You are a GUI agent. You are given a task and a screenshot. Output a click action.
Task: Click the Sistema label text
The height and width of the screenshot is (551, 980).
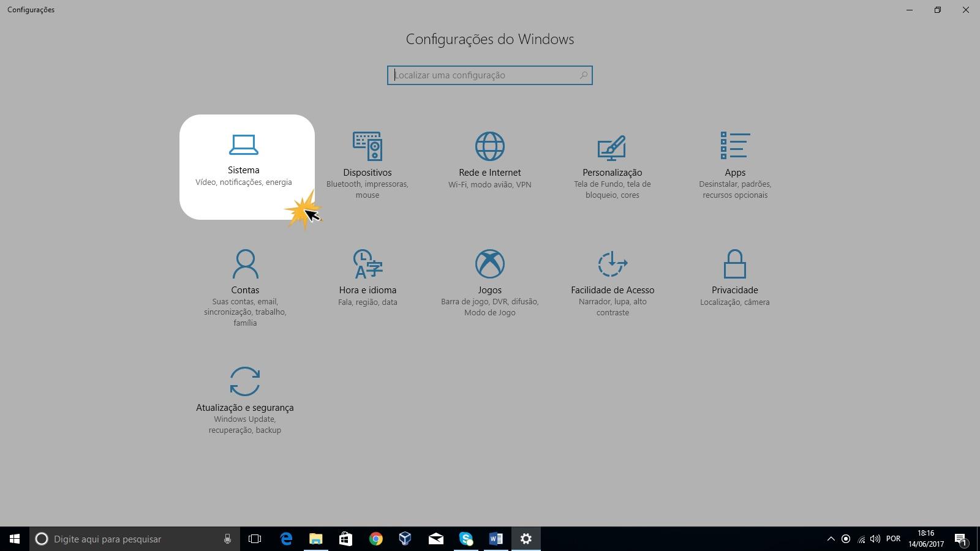click(x=244, y=170)
